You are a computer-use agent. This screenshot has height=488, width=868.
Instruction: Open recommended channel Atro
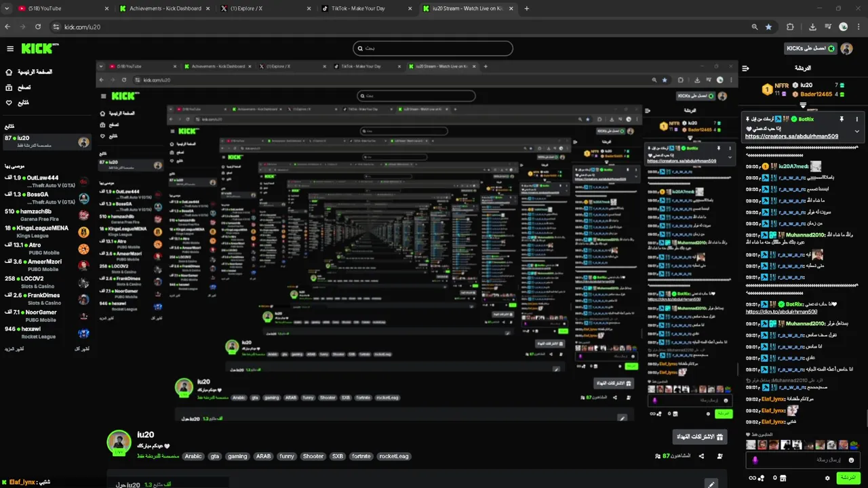[46, 249]
